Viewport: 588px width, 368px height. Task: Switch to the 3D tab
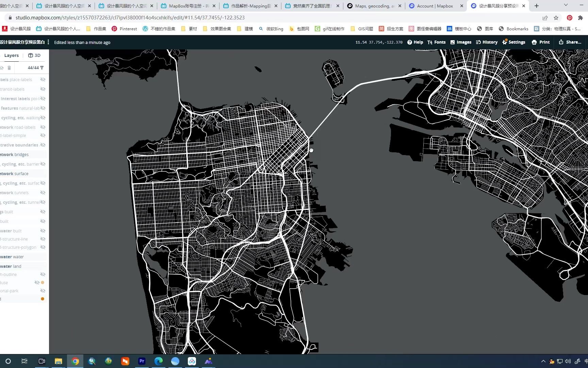pyautogui.click(x=34, y=55)
